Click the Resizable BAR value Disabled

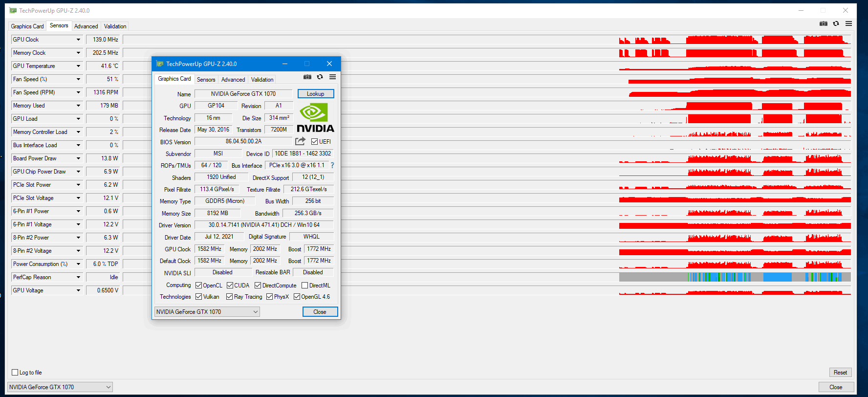[313, 272]
